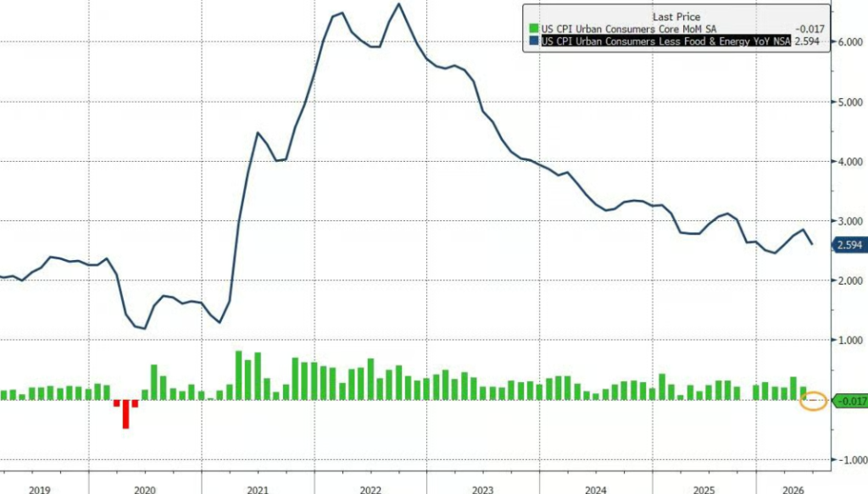868x494 pixels.
Task: Click the 2026 x-axis label
Action: coord(793,490)
